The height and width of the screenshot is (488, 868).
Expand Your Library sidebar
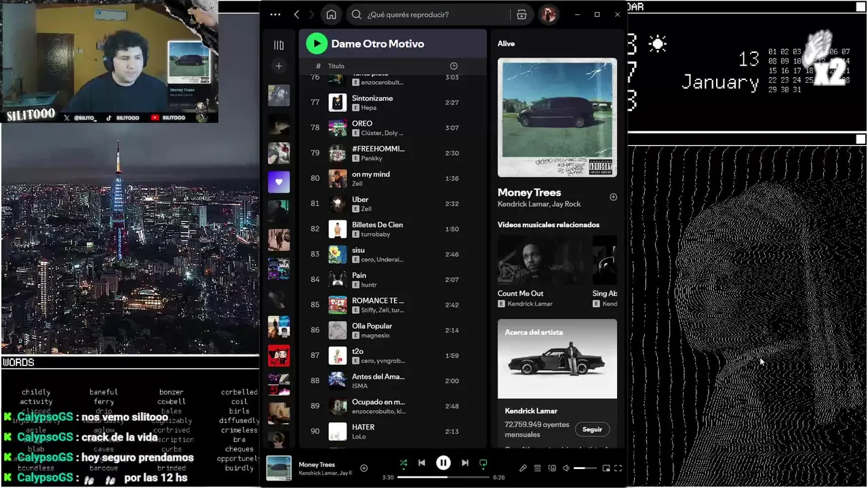(279, 45)
